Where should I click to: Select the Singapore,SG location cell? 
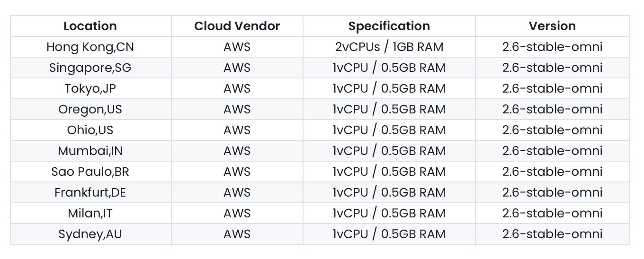(x=90, y=68)
